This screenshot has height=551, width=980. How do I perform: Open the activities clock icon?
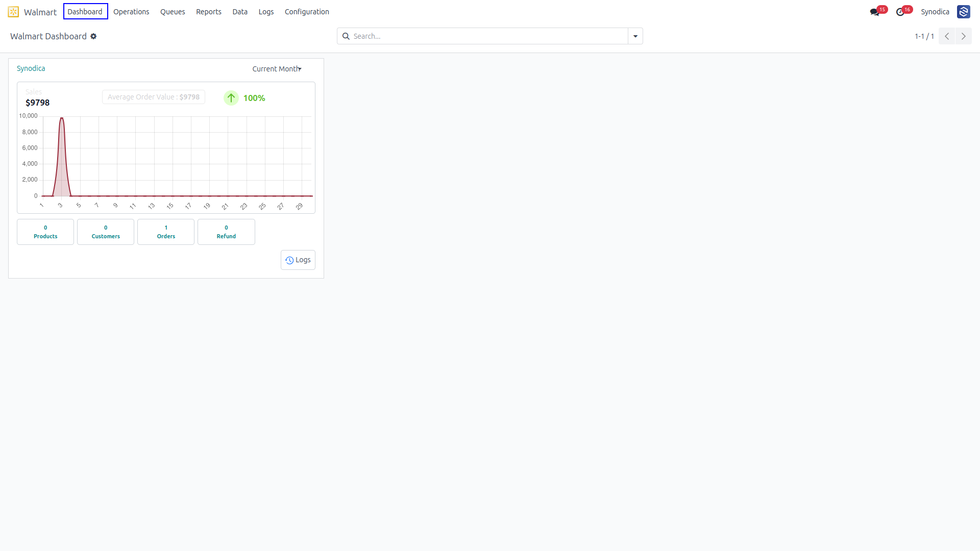(900, 12)
